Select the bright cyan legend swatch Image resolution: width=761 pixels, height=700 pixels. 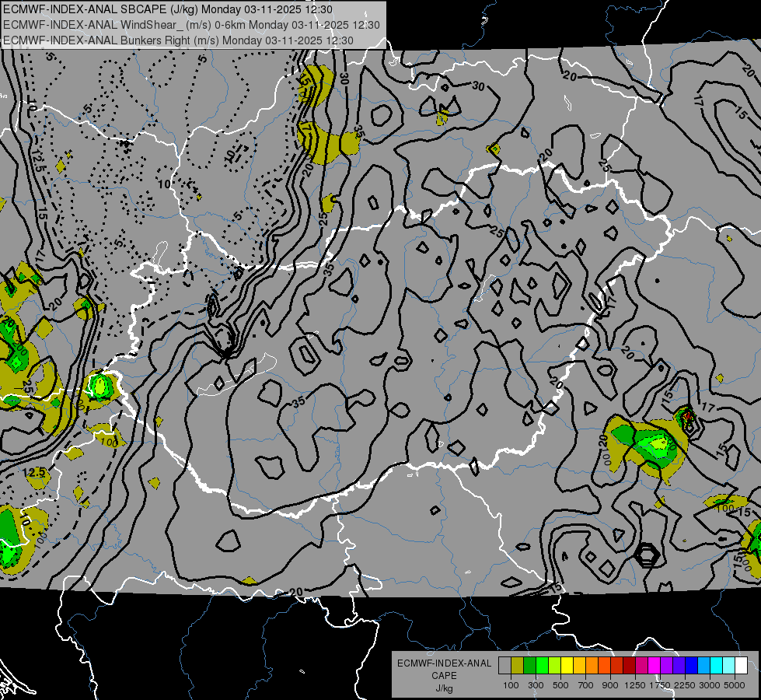click(717, 666)
